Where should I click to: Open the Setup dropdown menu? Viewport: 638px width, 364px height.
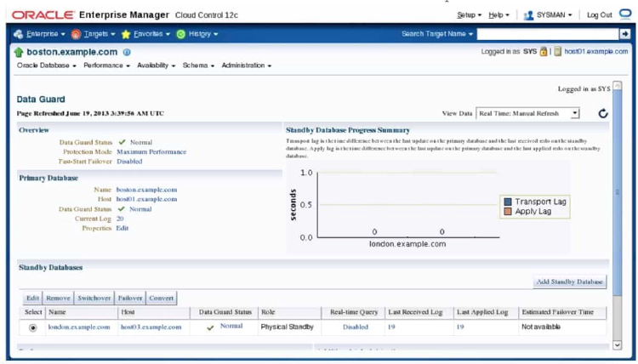point(469,15)
